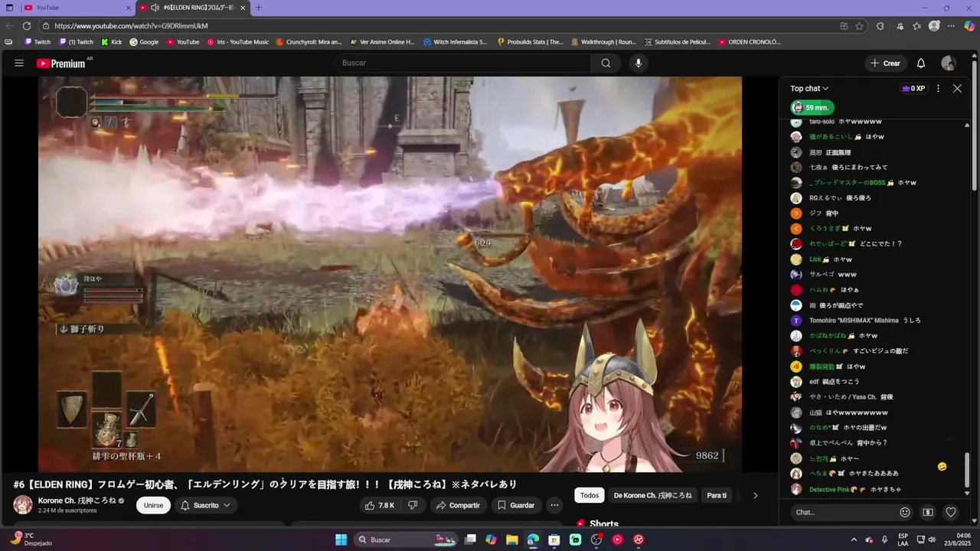Click the Korone Ch. channel avatar
The height and width of the screenshot is (551, 980).
coord(23,504)
